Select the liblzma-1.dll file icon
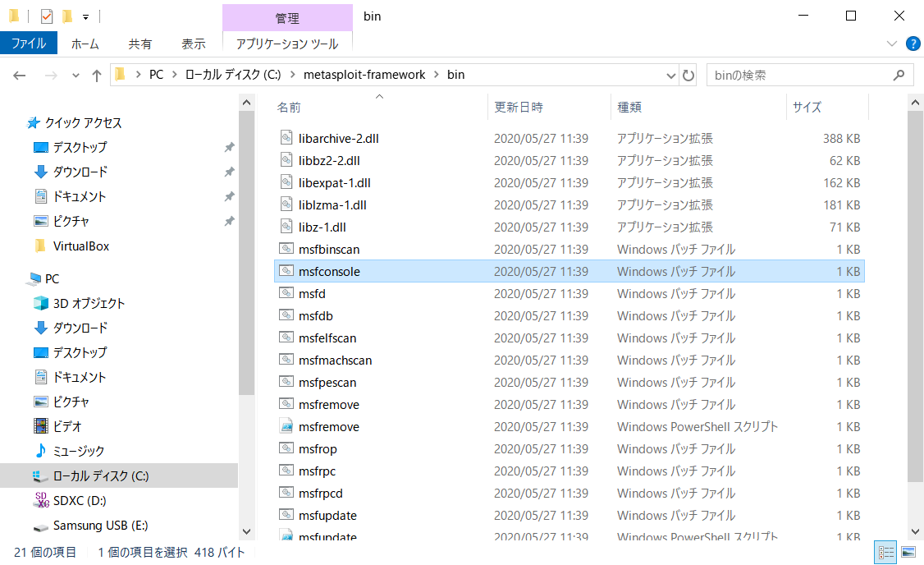The width and height of the screenshot is (924, 565). pos(286,204)
